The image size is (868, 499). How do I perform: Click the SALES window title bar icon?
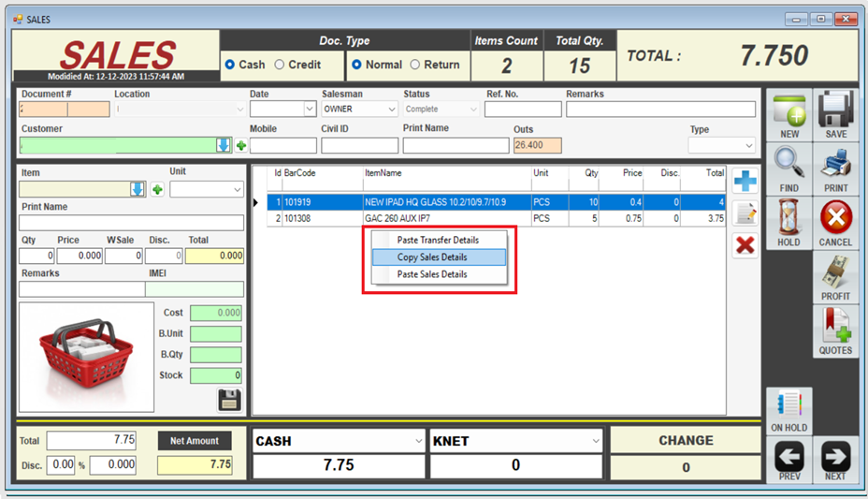click(x=18, y=20)
